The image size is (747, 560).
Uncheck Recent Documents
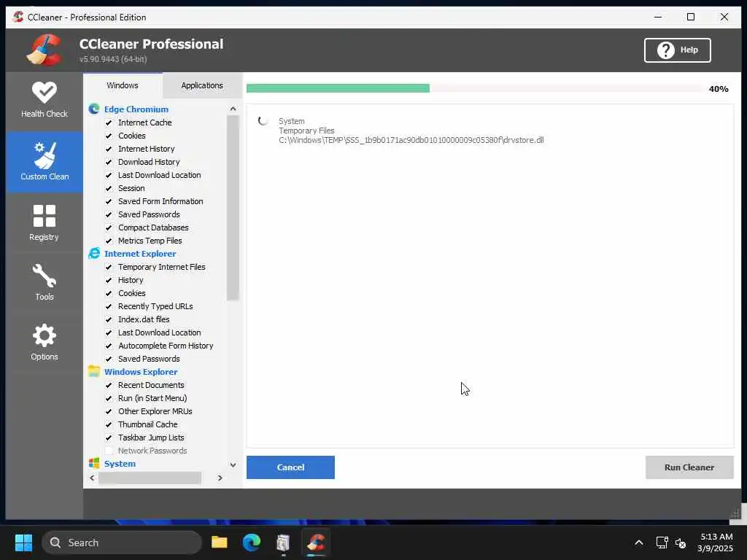(109, 385)
